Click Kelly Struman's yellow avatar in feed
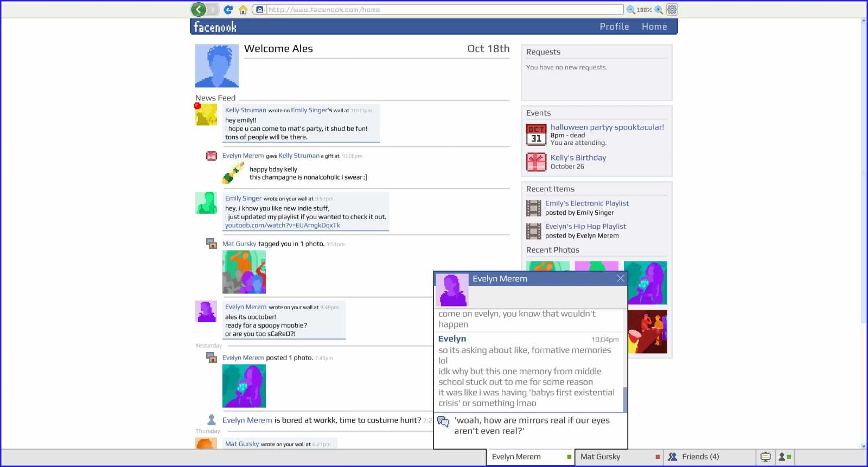Viewport: 868px width, 467px height. coord(206,114)
